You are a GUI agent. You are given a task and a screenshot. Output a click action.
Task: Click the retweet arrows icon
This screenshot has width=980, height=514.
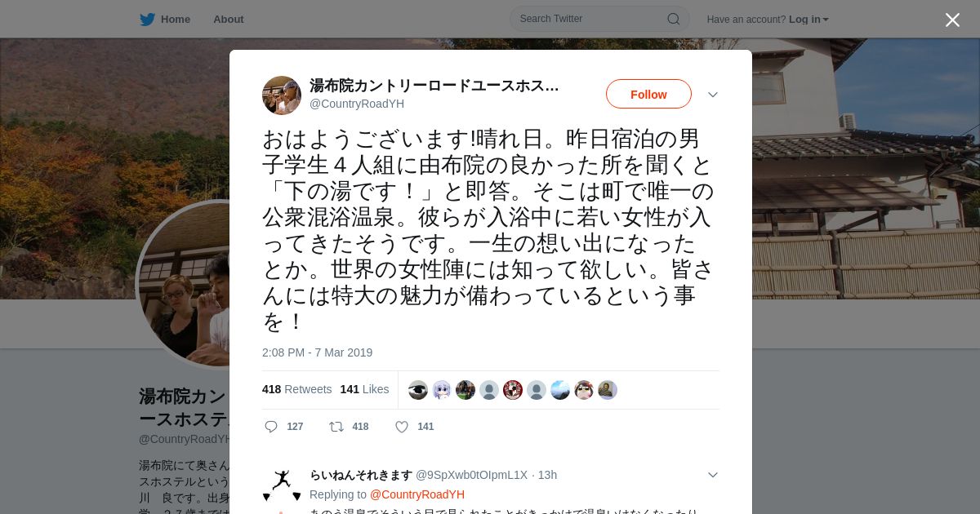click(x=336, y=427)
